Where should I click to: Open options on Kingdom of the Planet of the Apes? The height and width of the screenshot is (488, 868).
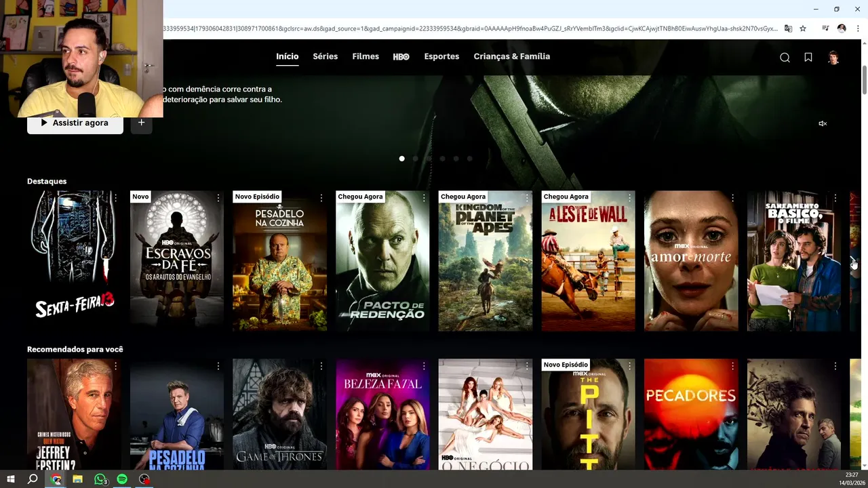527,198
